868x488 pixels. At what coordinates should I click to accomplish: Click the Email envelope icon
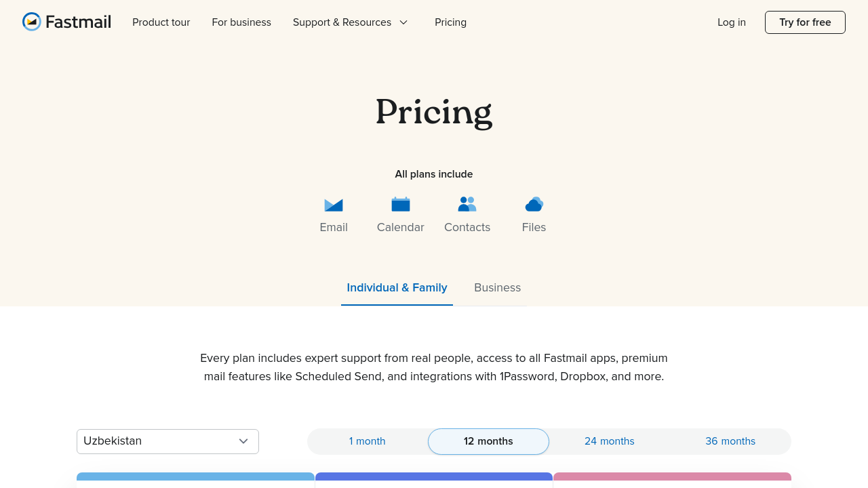pyautogui.click(x=334, y=204)
